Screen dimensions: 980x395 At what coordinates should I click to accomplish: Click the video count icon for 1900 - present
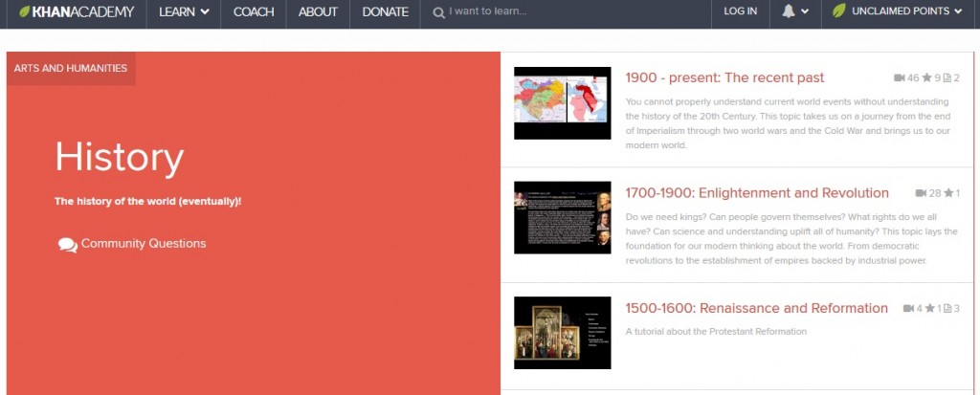[x=900, y=78]
